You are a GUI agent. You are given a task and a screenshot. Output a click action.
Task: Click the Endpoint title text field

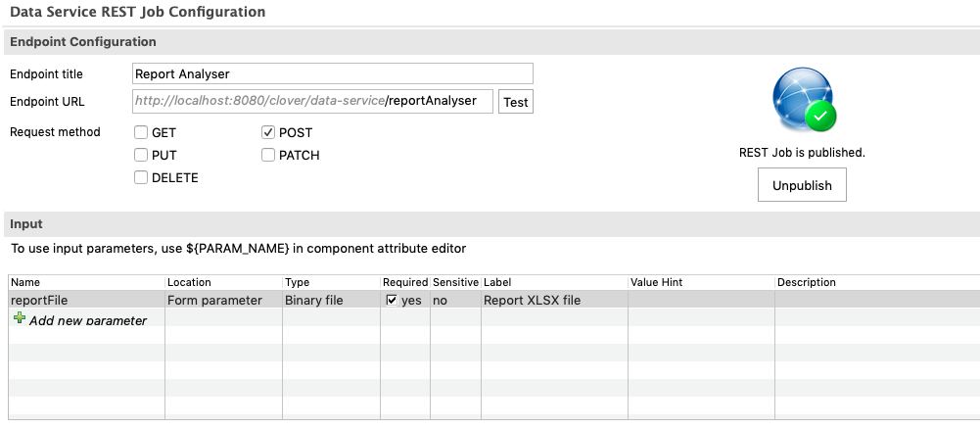point(332,73)
